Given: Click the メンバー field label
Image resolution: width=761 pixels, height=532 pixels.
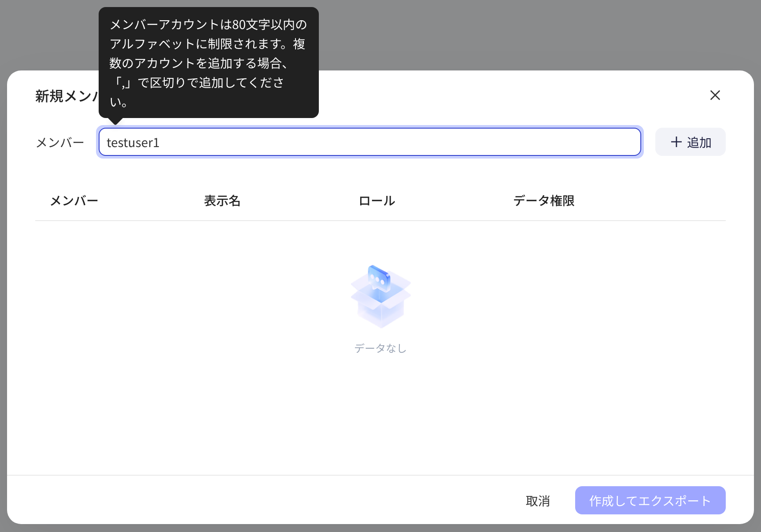Looking at the screenshot, I should pos(60,142).
